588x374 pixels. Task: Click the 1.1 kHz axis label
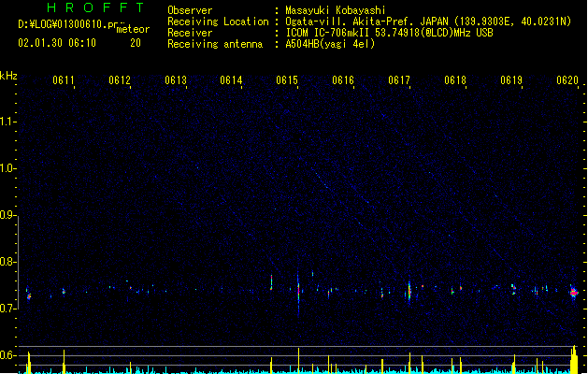(7, 122)
